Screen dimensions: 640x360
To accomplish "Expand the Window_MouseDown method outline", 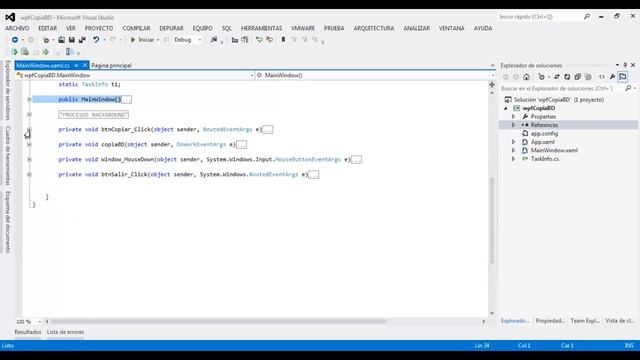I will tap(29, 160).
